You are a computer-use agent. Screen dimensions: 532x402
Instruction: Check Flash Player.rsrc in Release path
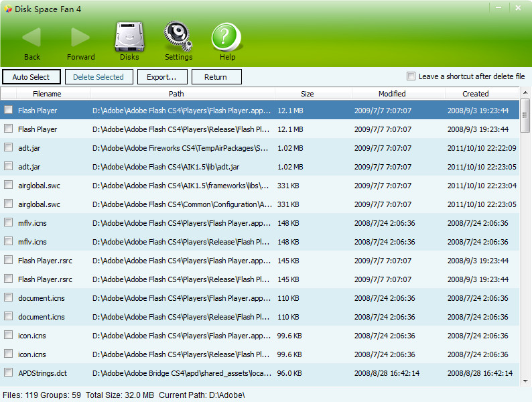tap(9, 279)
